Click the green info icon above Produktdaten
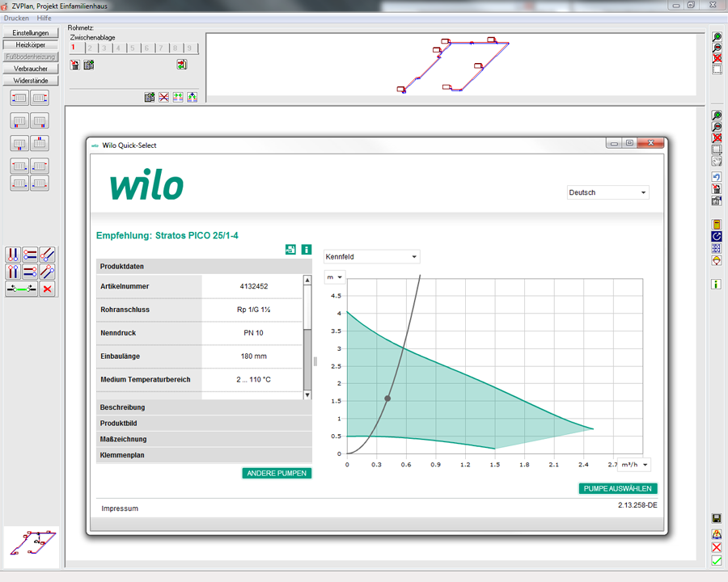Screen dimensions: 728x582 point(307,250)
